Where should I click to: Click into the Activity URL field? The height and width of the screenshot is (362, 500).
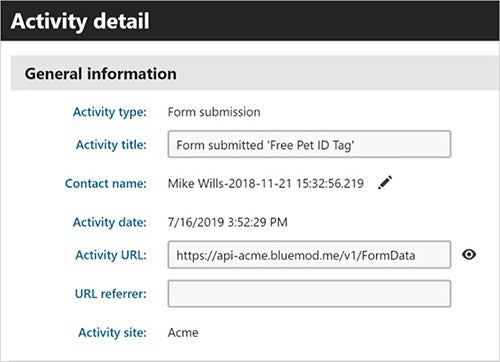click(x=309, y=255)
